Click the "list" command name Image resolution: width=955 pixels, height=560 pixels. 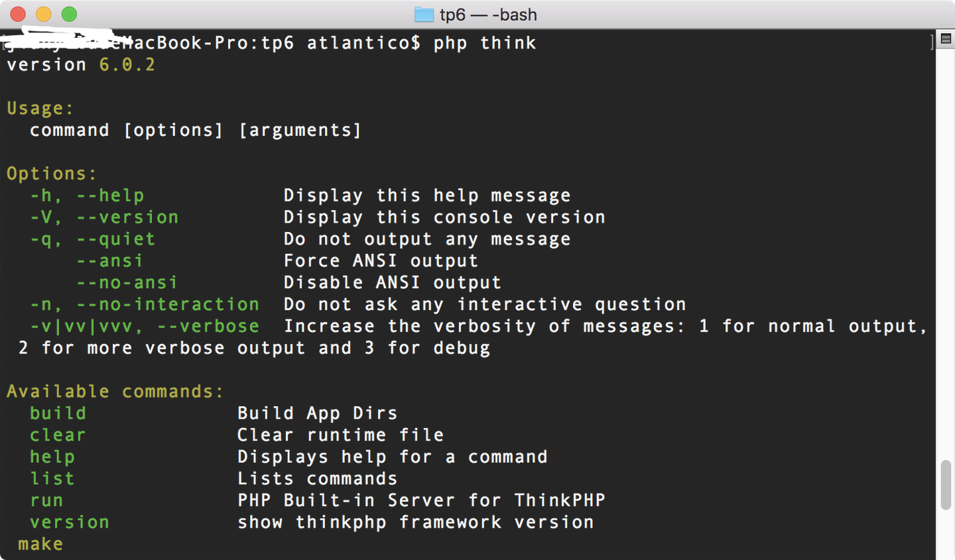(52, 479)
